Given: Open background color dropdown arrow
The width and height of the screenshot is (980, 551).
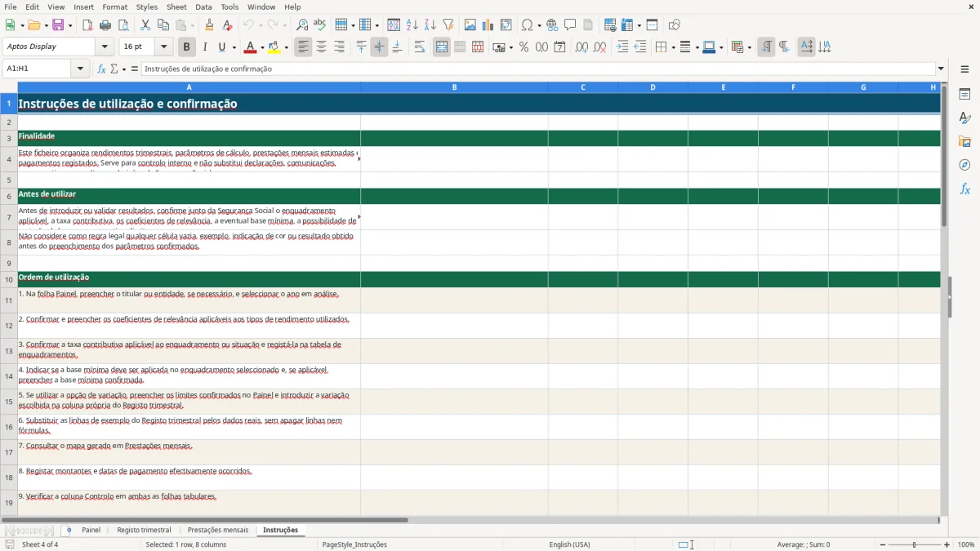Looking at the screenshot, I should [x=286, y=47].
